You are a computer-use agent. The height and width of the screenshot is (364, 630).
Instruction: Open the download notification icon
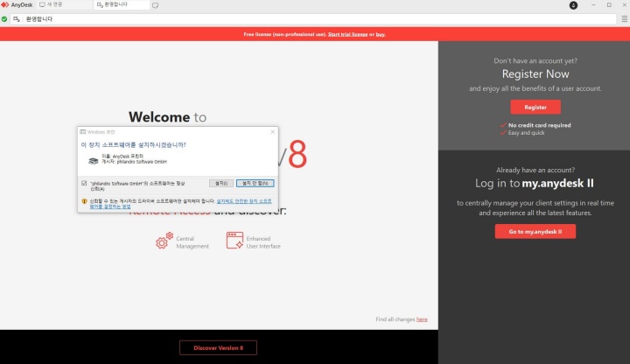[x=573, y=5]
